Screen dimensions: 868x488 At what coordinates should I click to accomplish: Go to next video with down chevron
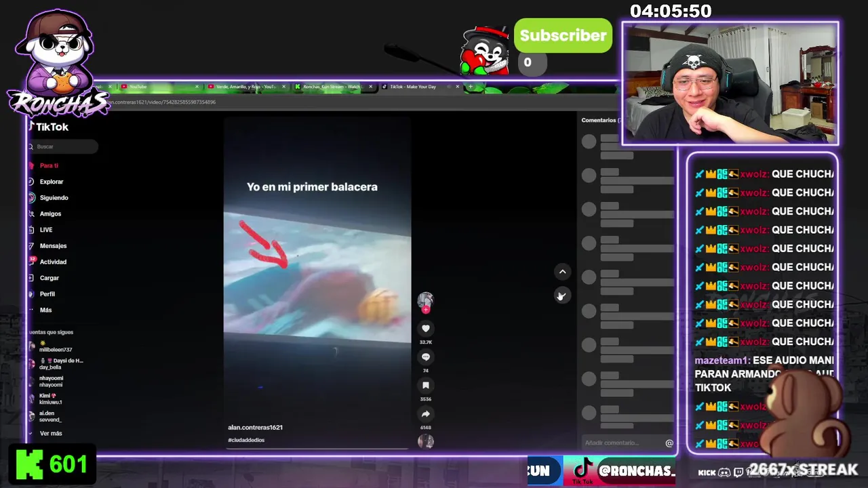tap(562, 296)
